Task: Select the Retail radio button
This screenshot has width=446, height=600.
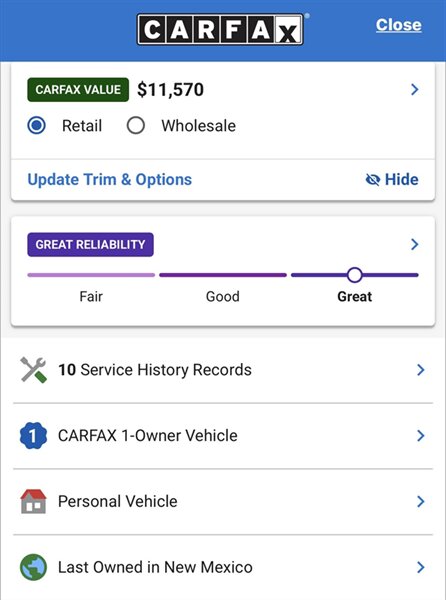Action: 36,126
